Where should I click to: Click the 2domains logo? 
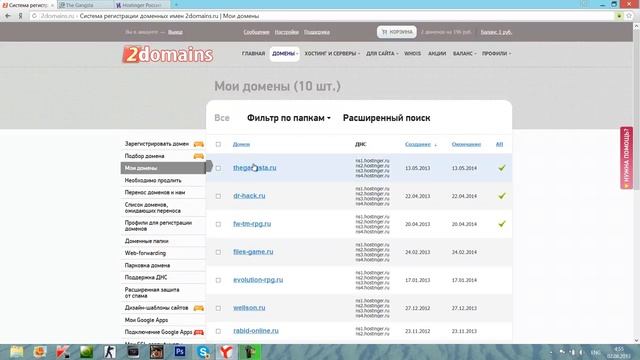point(168,55)
